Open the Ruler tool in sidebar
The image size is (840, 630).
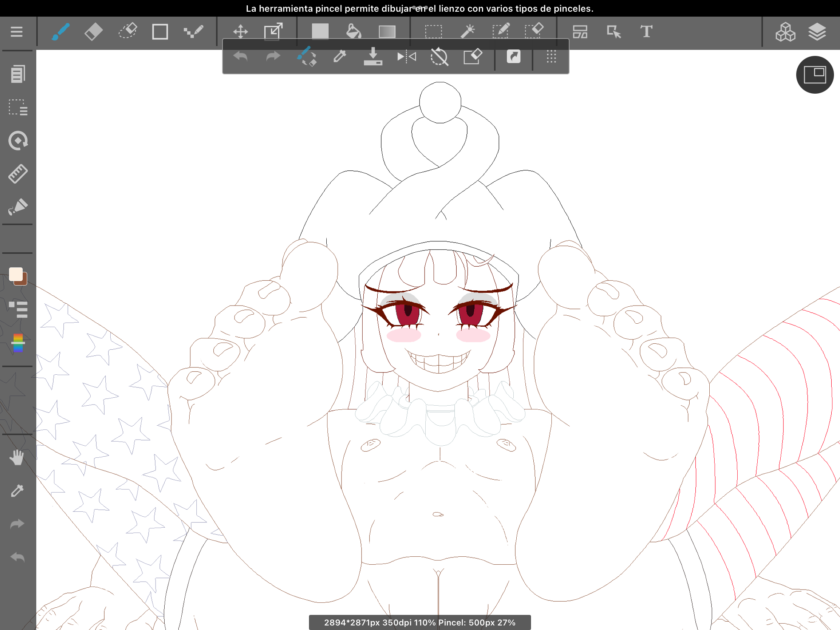[x=18, y=174]
